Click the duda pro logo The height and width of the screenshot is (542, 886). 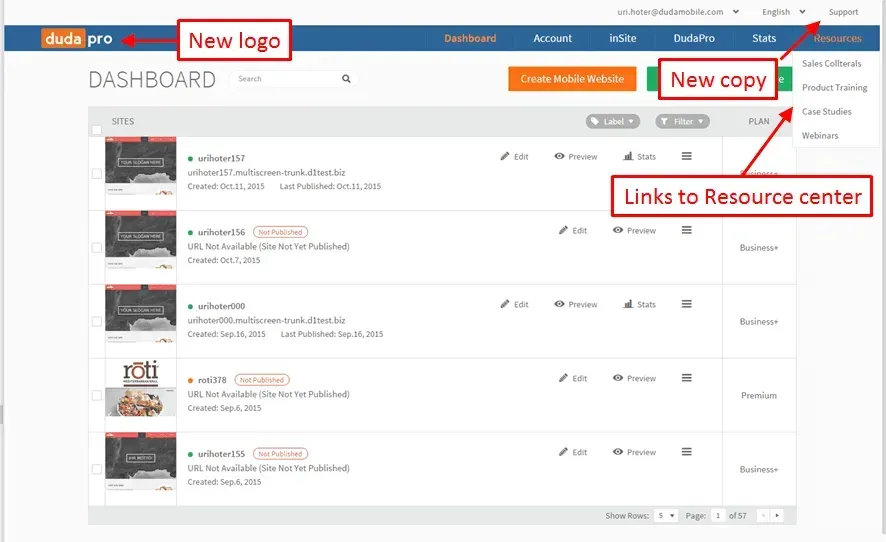(x=77, y=38)
